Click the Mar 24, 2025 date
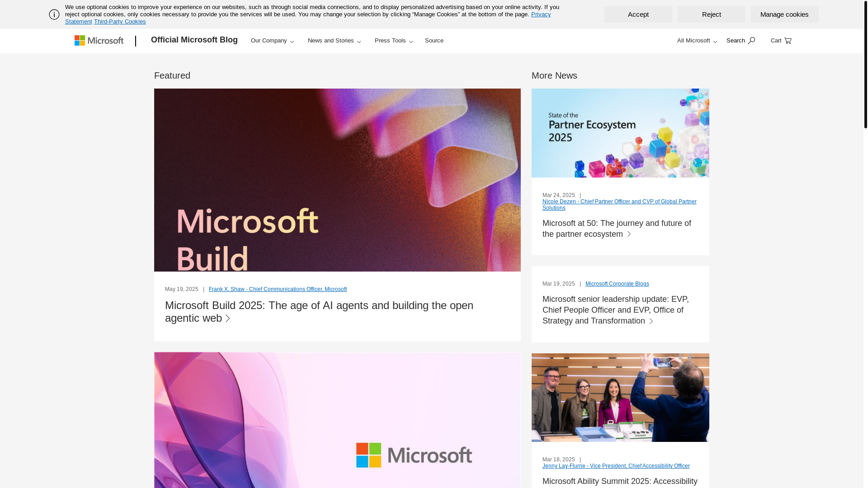Viewport: 868px width, 488px height. pos(559,195)
